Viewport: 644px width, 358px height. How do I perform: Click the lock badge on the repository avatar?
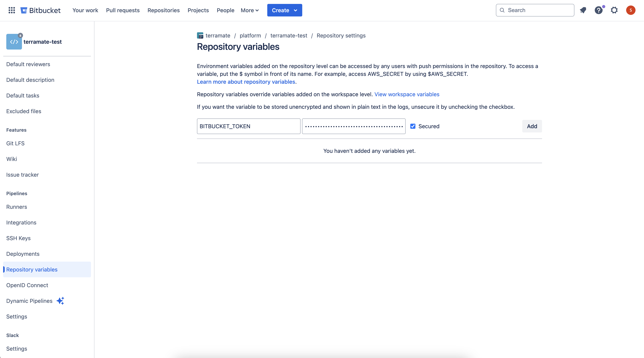click(21, 35)
